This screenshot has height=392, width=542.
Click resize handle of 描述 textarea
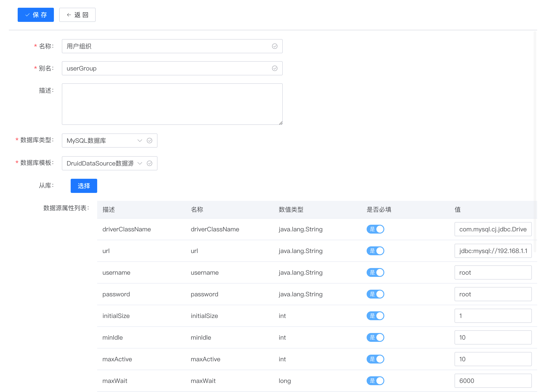pyautogui.click(x=280, y=123)
